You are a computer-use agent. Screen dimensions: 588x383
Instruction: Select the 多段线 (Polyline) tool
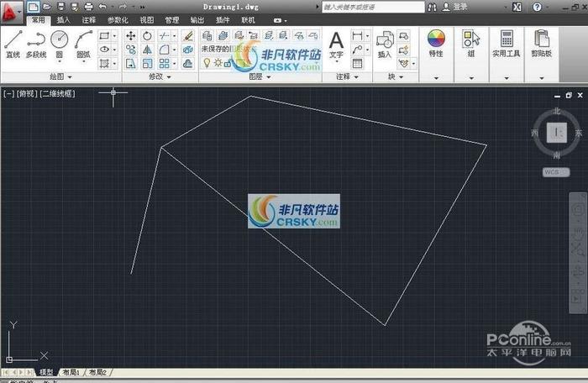tap(36, 44)
